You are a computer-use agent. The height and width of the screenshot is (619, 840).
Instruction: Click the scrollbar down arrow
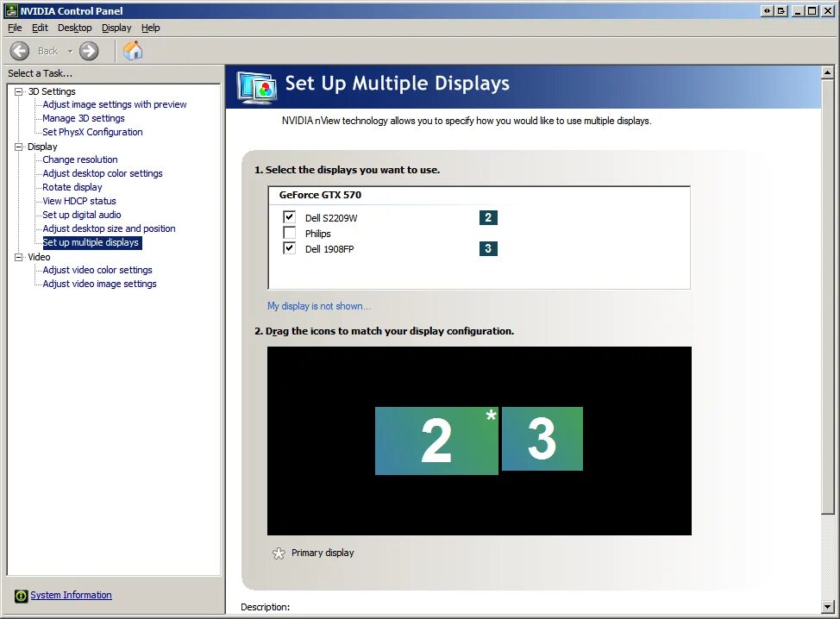click(x=828, y=607)
